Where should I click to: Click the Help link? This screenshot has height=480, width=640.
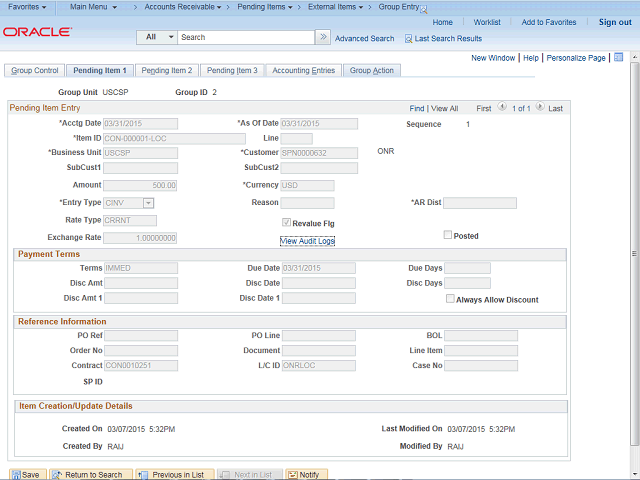[x=531, y=58]
